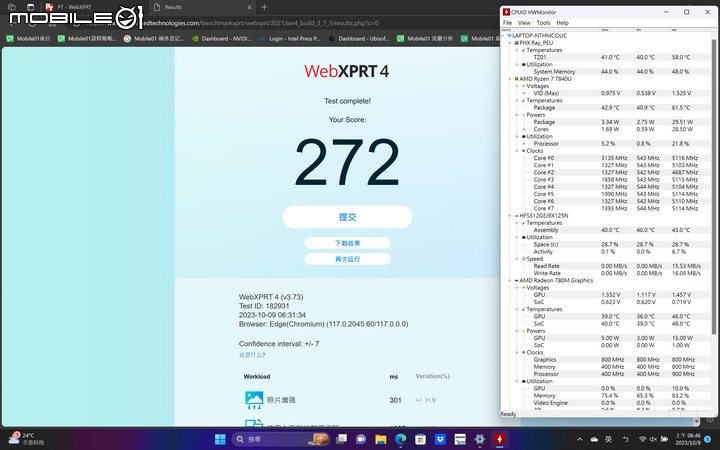Open HWMonitor Tools menu
This screenshot has height=450, width=720.
(543, 22)
